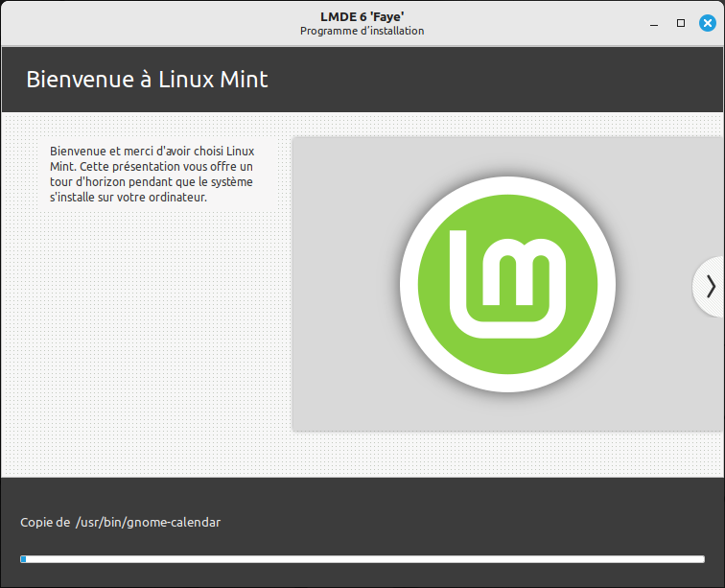Click the "LMDE 6 'Faye'" window title

coord(362,16)
